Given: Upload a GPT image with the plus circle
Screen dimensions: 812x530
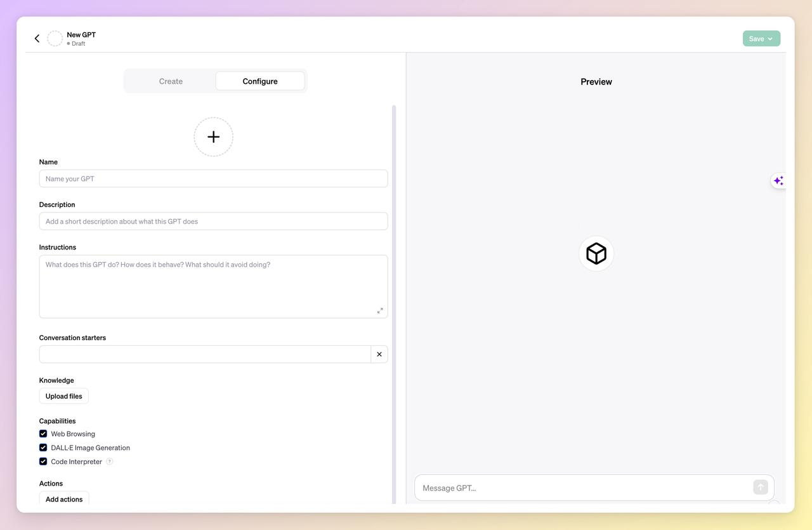Looking at the screenshot, I should (213, 136).
